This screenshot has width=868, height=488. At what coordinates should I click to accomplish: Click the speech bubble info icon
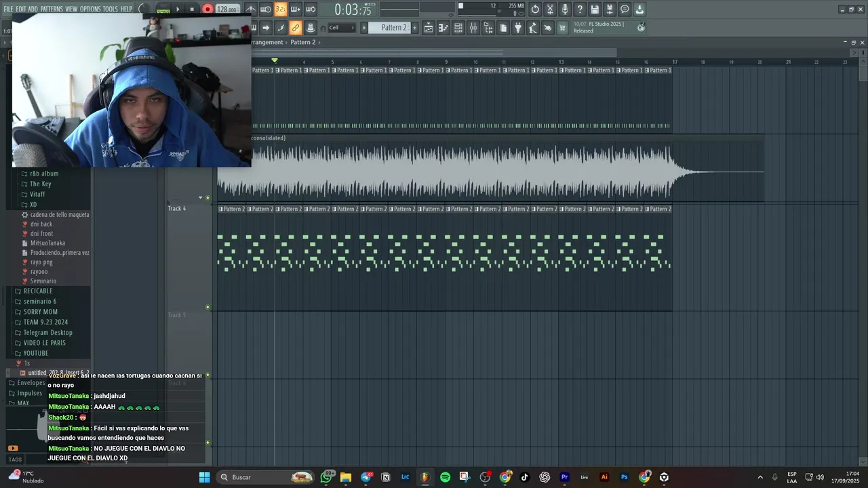point(625,9)
